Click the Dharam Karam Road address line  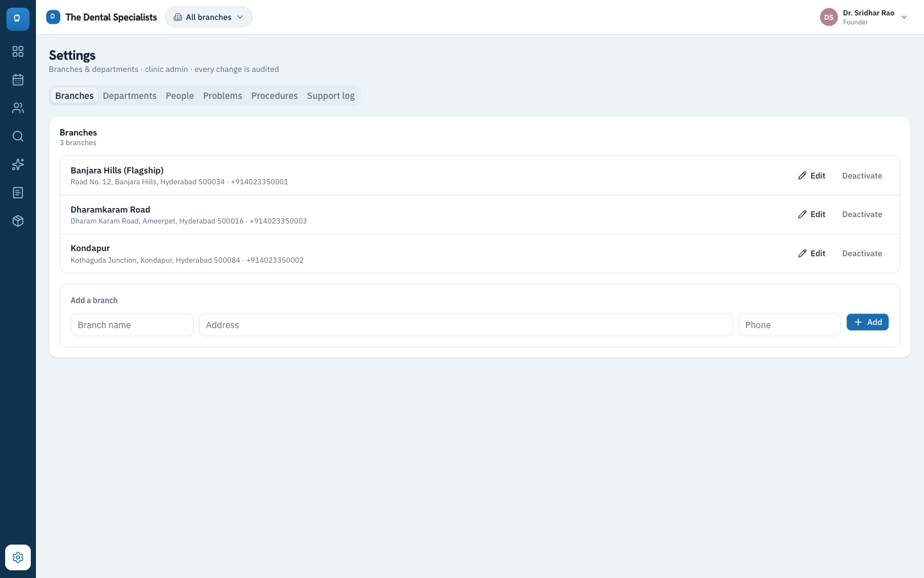coord(189,221)
